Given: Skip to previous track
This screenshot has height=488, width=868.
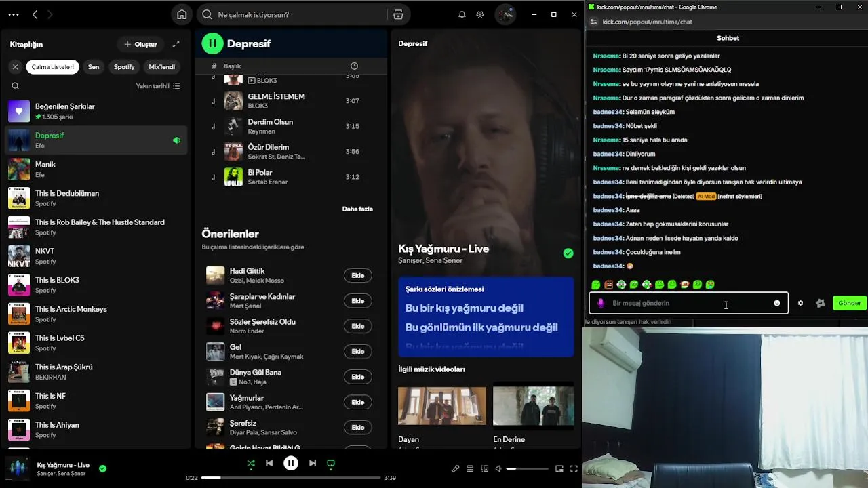Looking at the screenshot, I should coord(269,464).
